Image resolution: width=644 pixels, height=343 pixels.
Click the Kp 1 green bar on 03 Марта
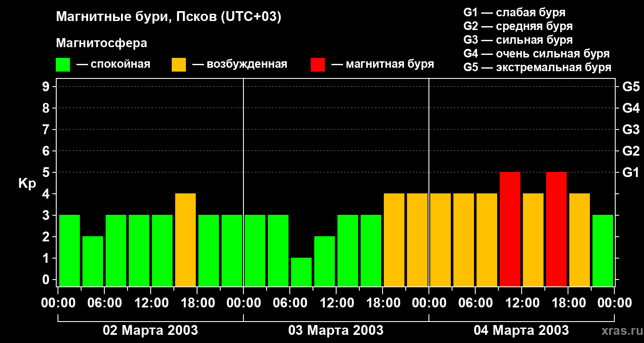[x=301, y=272]
